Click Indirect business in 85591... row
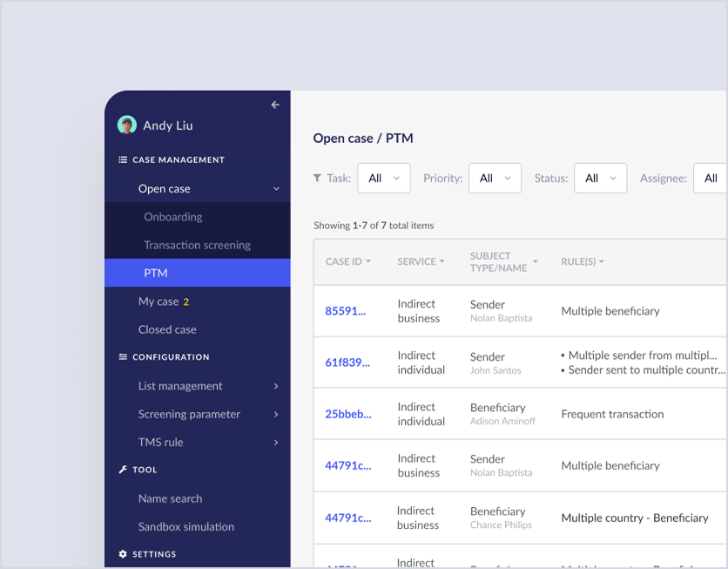Viewport: 728px width, 569px height. [x=418, y=311]
